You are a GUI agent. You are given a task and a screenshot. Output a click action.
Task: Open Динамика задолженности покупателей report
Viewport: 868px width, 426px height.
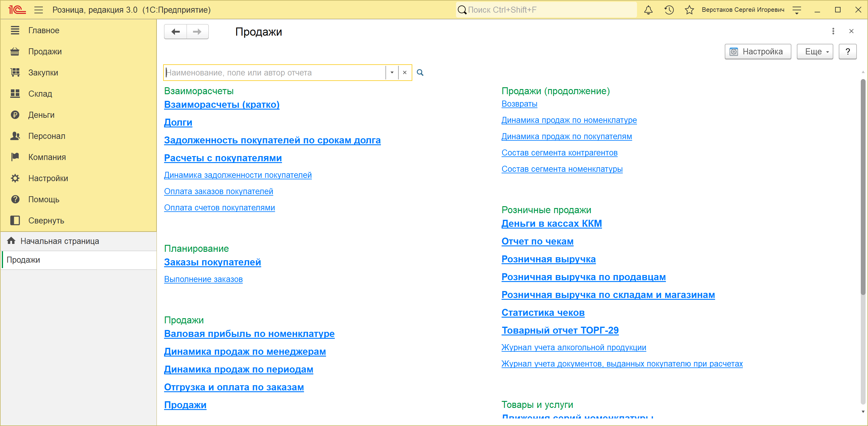[x=238, y=175]
